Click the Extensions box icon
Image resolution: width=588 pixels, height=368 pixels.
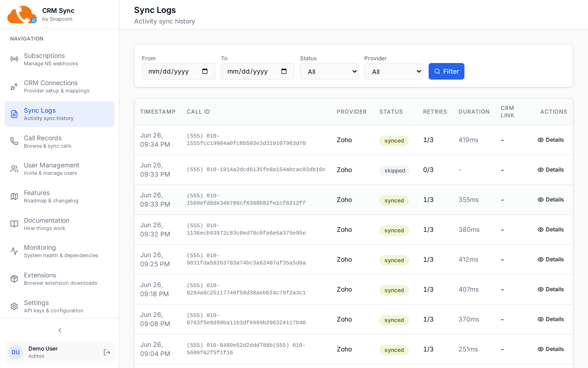click(14, 279)
